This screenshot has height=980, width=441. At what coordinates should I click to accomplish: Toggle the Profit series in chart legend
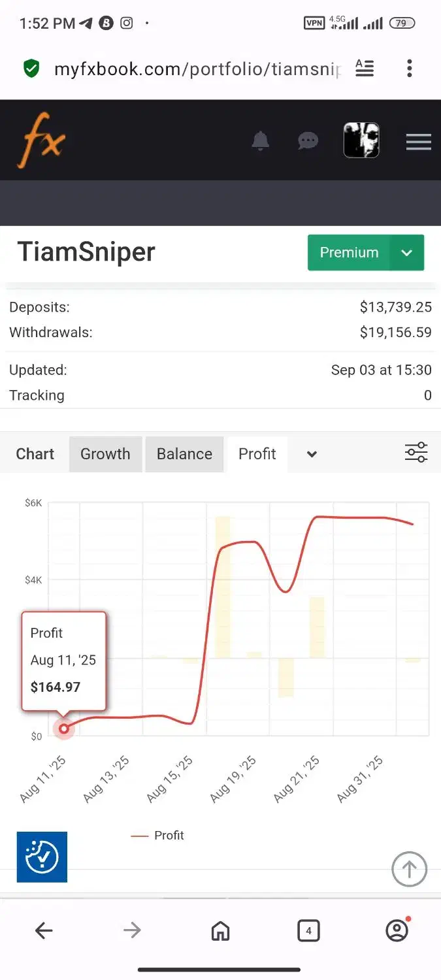click(159, 836)
